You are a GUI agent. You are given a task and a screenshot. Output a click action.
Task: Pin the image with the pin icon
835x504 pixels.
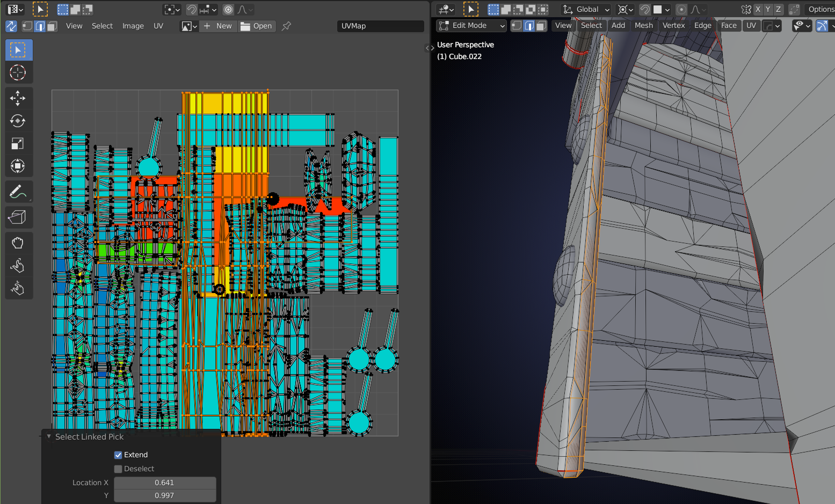click(287, 26)
